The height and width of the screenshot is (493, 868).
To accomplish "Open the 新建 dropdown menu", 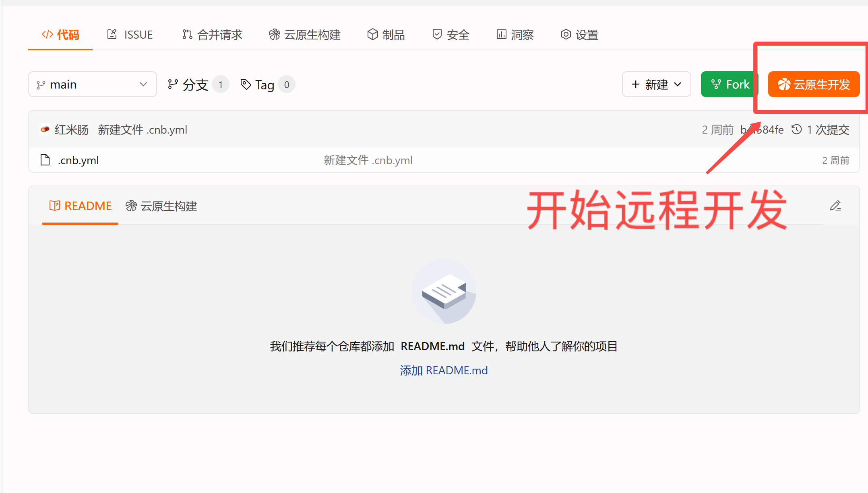I will 656,85.
